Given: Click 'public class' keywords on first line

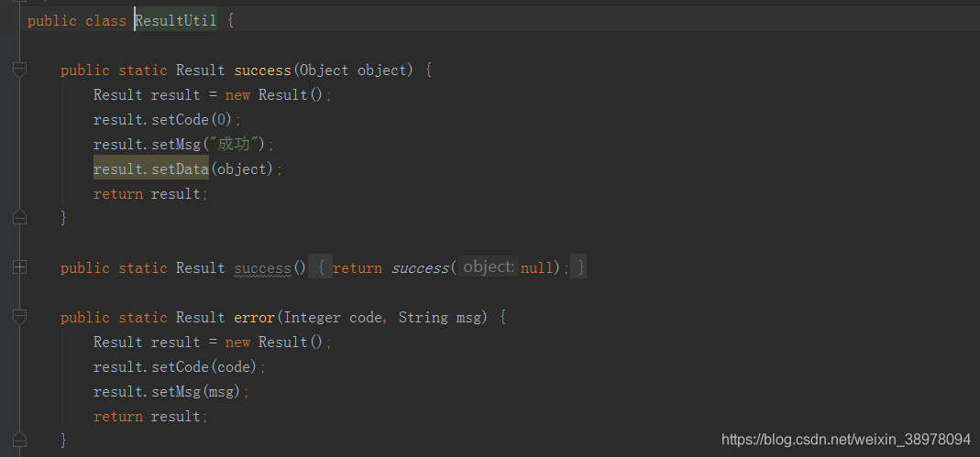Looking at the screenshot, I should 77,20.
